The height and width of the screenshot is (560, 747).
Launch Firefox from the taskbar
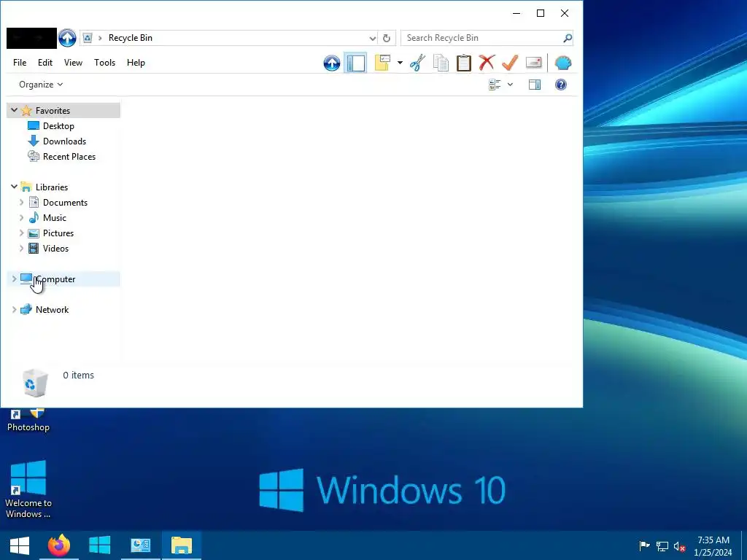click(x=58, y=545)
